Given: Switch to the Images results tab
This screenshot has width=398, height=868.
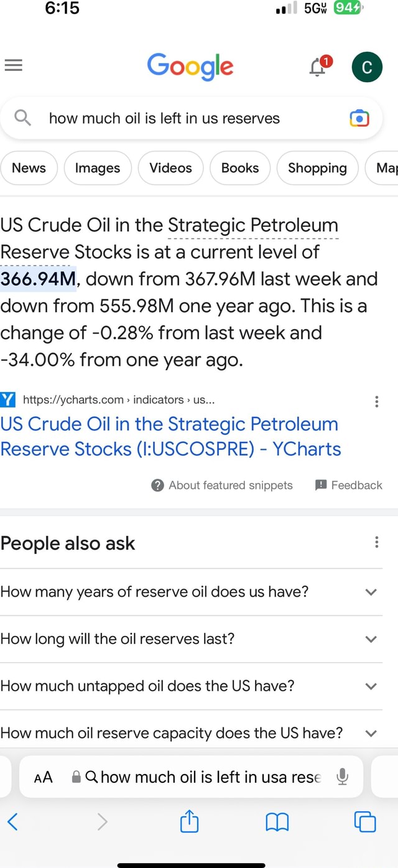Looking at the screenshot, I should pyautogui.click(x=97, y=167).
